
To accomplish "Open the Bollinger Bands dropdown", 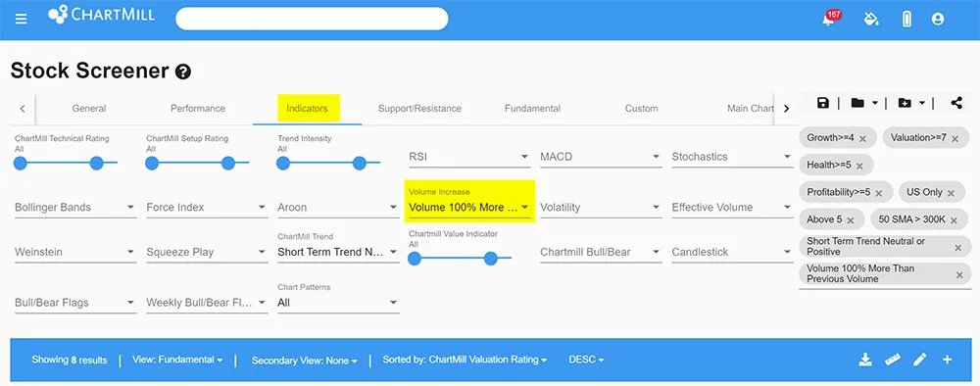I will coord(75,208).
